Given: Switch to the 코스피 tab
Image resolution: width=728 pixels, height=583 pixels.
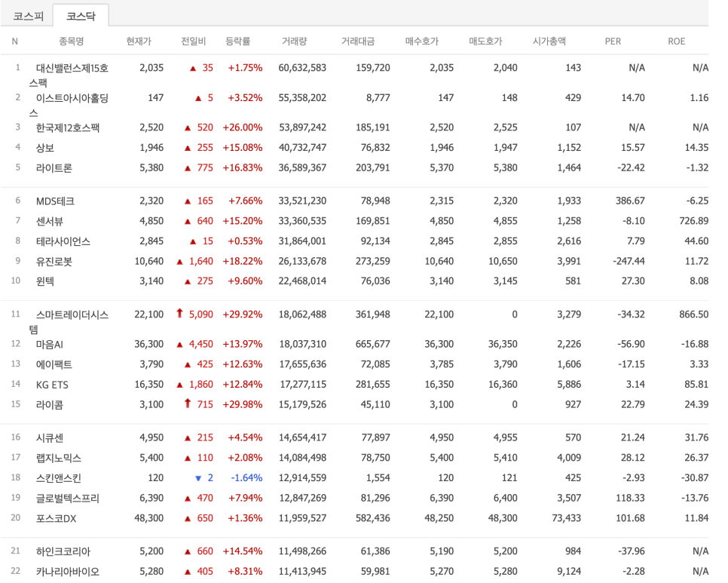Looking at the screenshot, I should [x=28, y=17].
